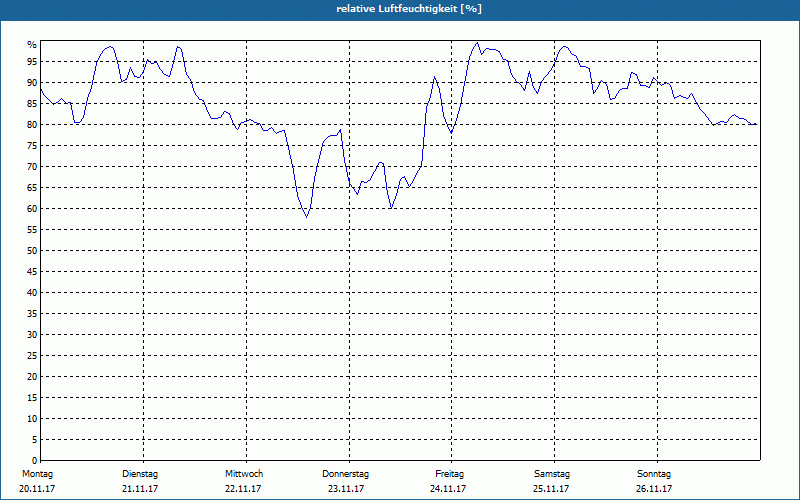
Task: Select the '24.11.17' date label
Action: (448, 489)
